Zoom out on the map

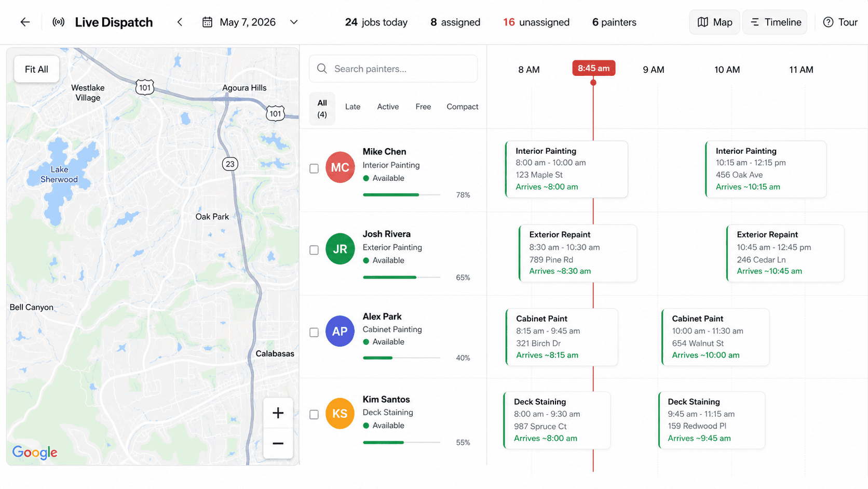coord(278,443)
